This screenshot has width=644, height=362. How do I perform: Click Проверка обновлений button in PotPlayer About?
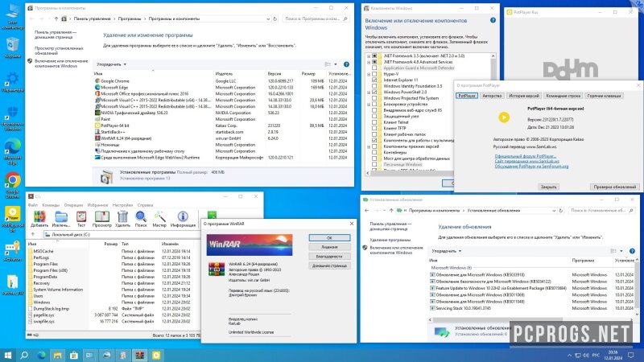[614, 187]
